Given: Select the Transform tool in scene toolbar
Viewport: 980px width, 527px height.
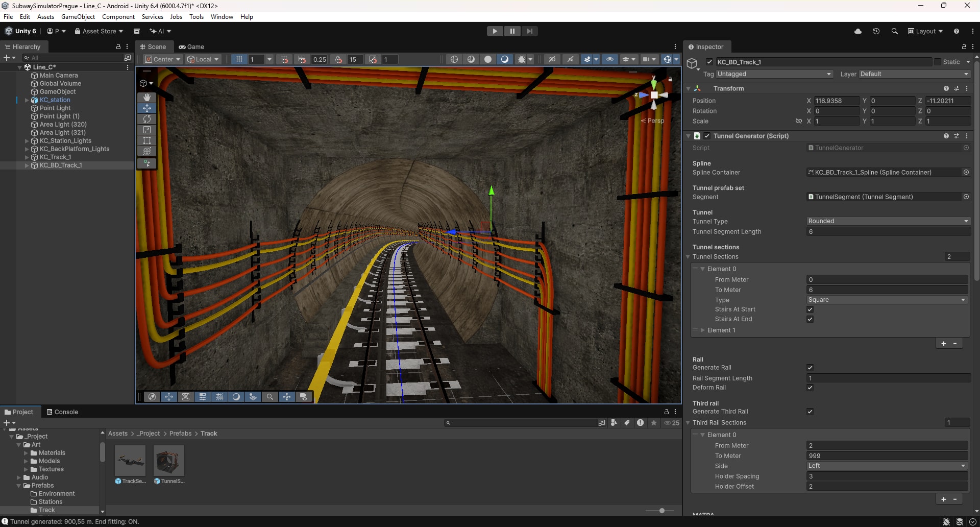Looking at the screenshot, I should (x=147, y=151).
